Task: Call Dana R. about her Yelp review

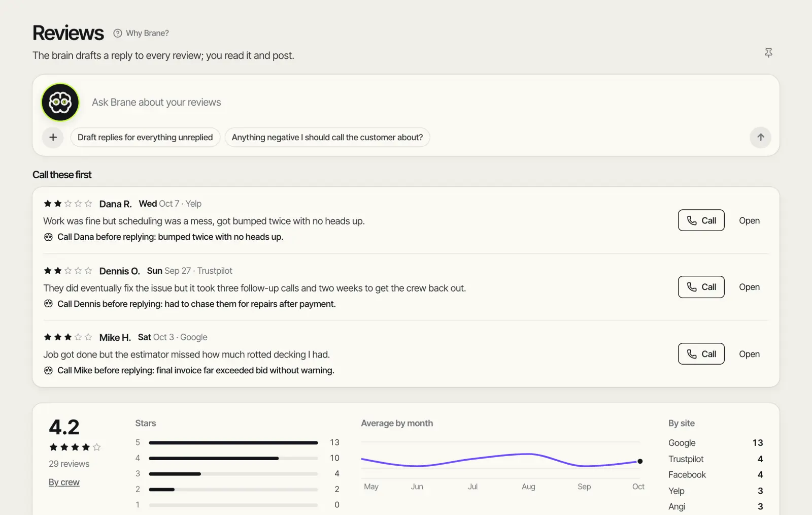Action: pos(701,220)
